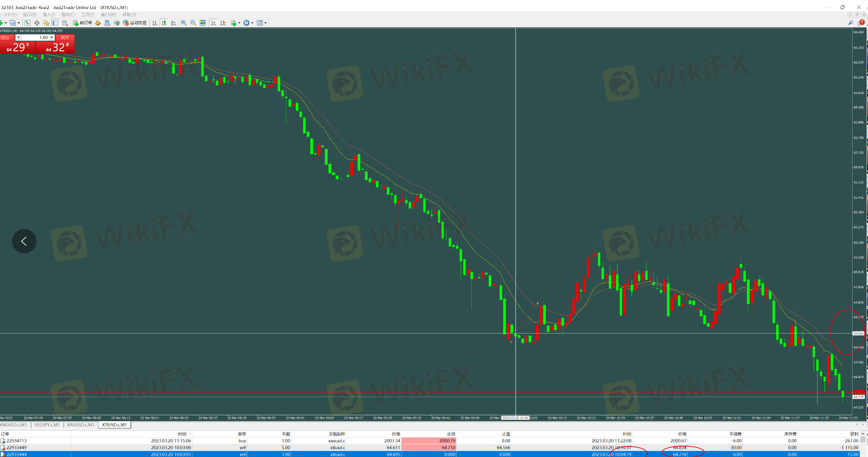Open the 图表(C) Charts menu
Image resolution: width=868 pixels, height=457 pixels.
click(x=68, y=15)
